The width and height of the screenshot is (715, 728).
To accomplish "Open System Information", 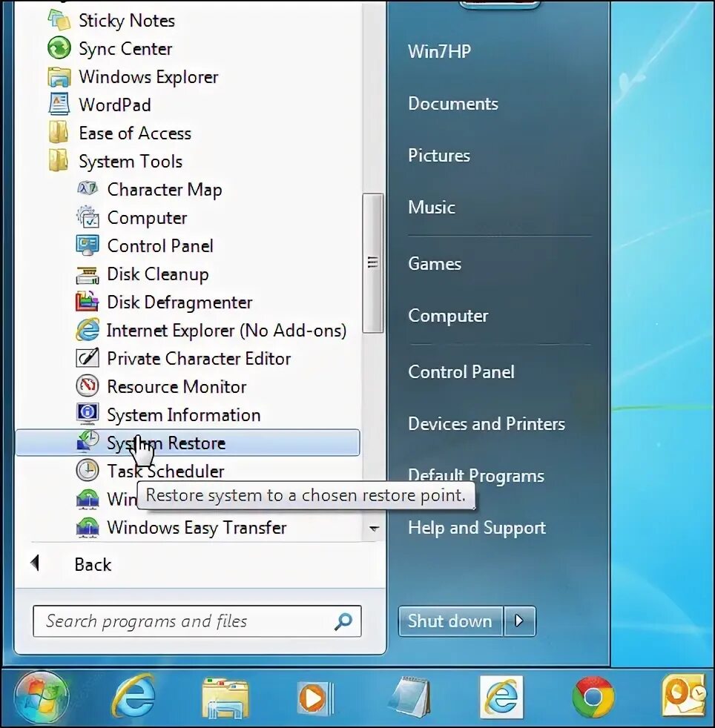I will coord(184,414).
